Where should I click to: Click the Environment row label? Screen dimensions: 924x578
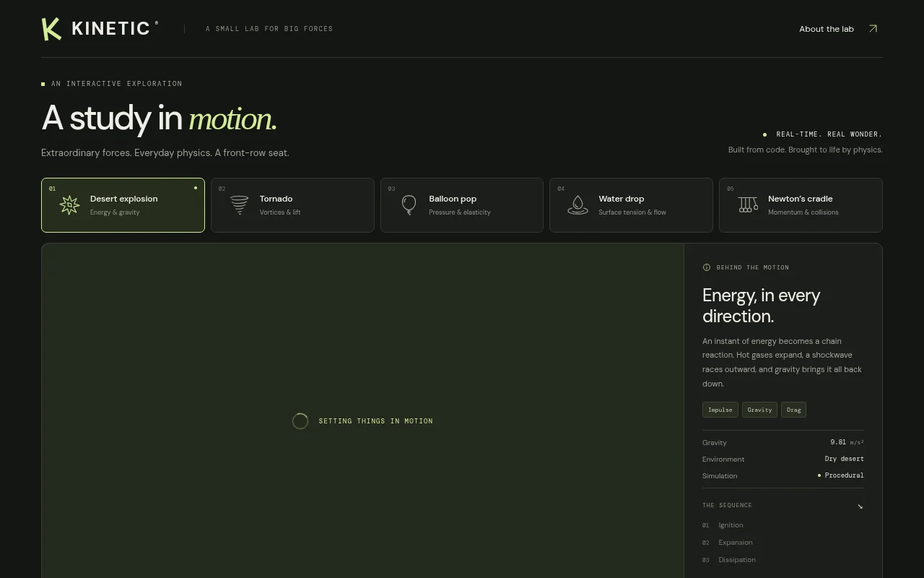(x=723, y=459)
